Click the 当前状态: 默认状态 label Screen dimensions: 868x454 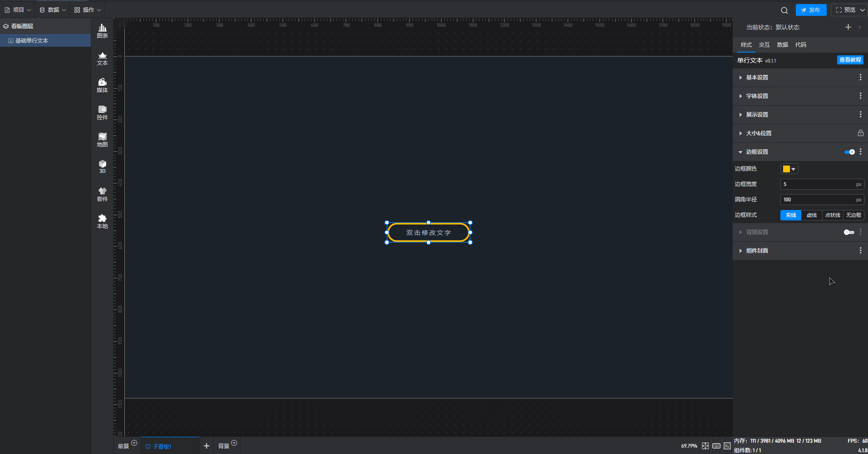(773, 27)
